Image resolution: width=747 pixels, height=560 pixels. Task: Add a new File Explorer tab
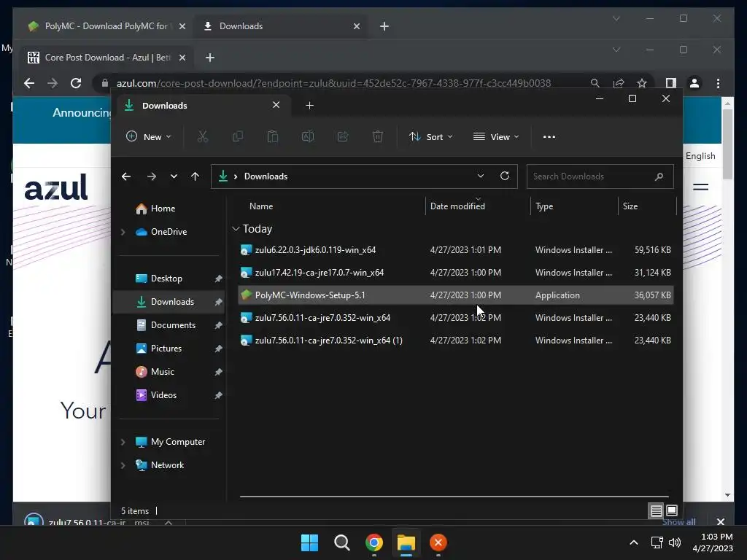309,106
